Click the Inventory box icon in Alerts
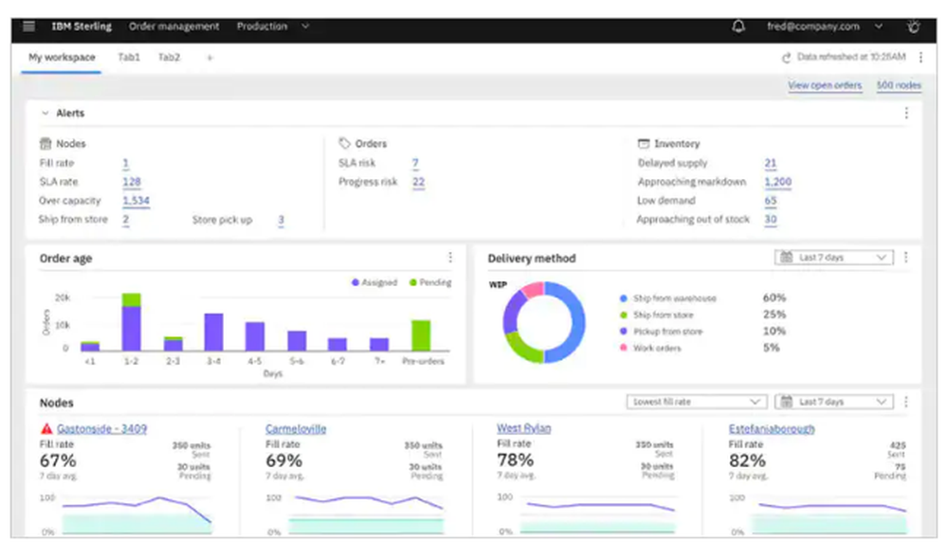948x560 pixels. click(x=644, y=144)
